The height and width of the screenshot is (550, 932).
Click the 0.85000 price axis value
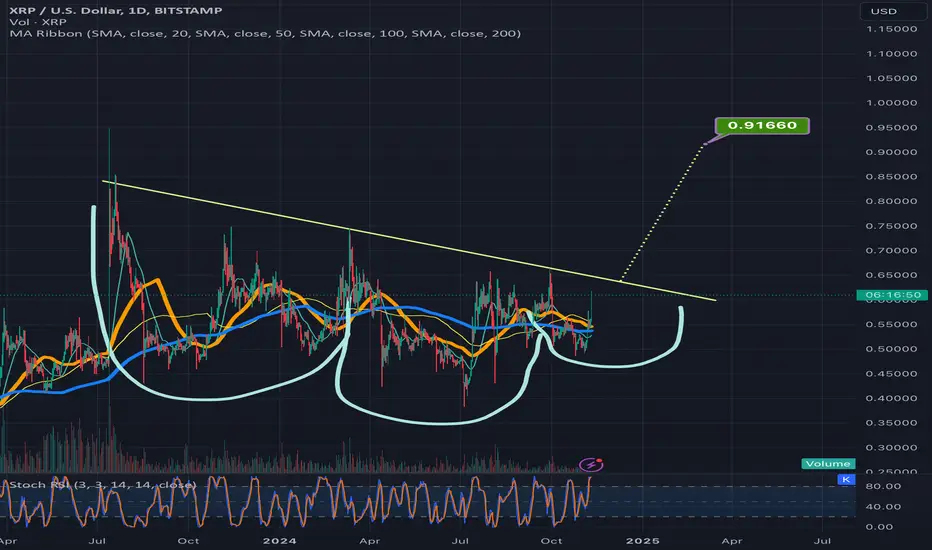point(892,177)
